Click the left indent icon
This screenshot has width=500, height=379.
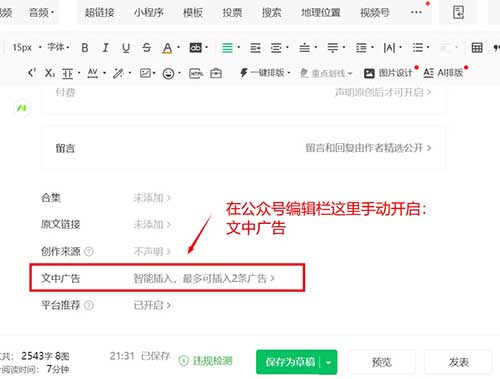pyautogui.click(x=255, y=48)
